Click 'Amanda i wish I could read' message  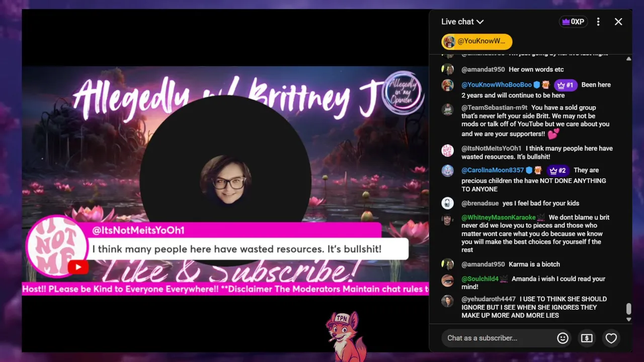533,283
